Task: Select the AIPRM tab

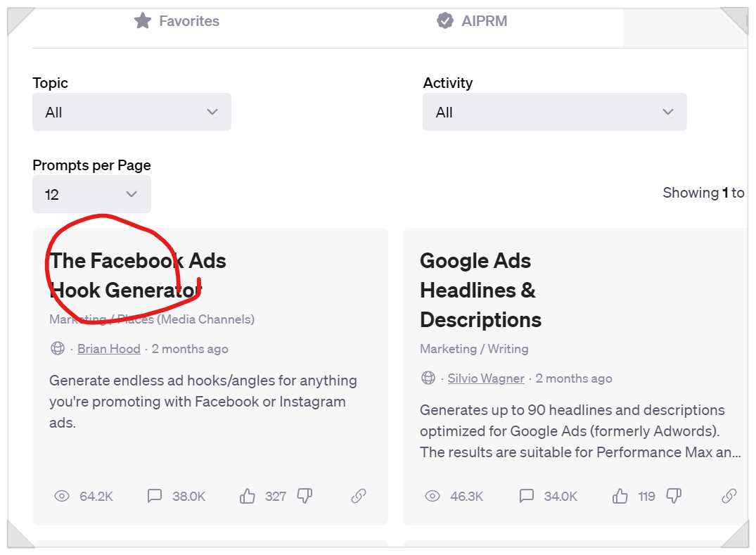Action: pos(472,21)
